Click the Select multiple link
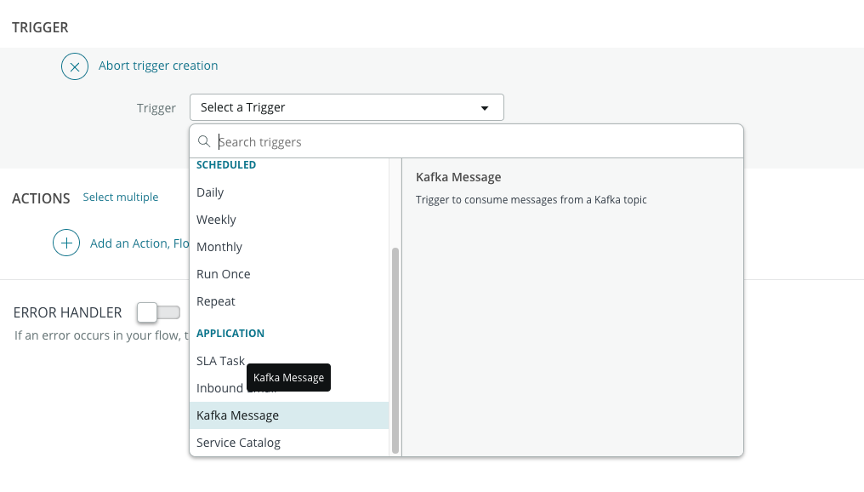The height and width of the screenshot is (492, 864). pos(120,197)
